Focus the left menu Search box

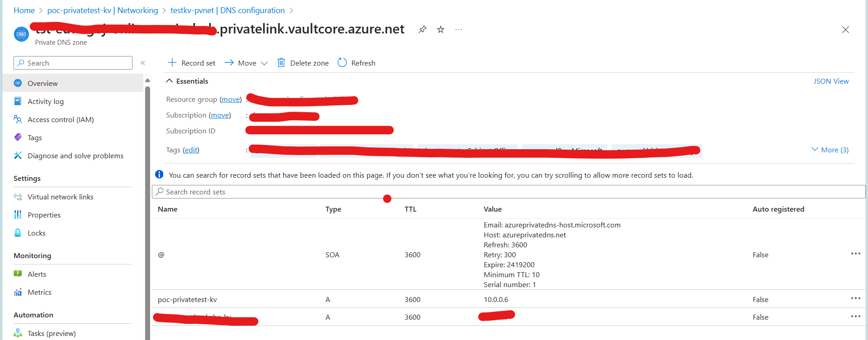click(x=73, y=63)
